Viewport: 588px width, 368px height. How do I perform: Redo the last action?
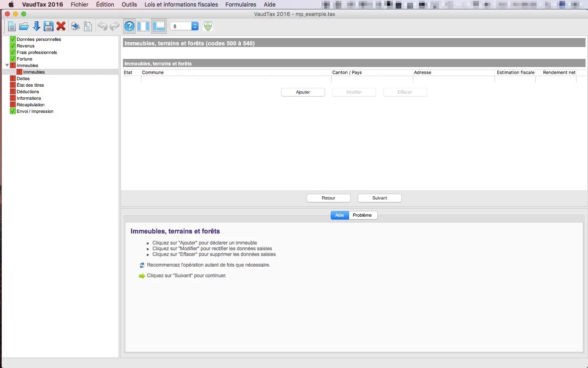pos(115,27)
